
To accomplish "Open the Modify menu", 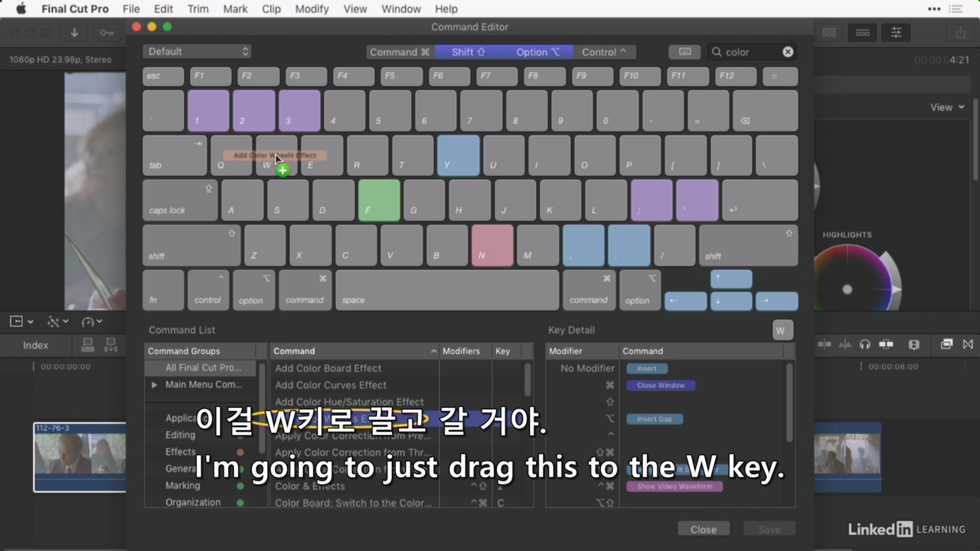I will [312, 9].
